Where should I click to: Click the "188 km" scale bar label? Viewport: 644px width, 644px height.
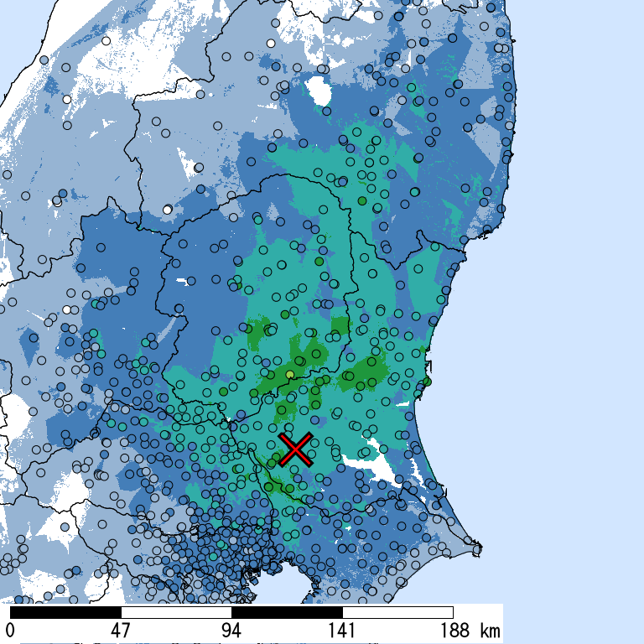(468, 631)
